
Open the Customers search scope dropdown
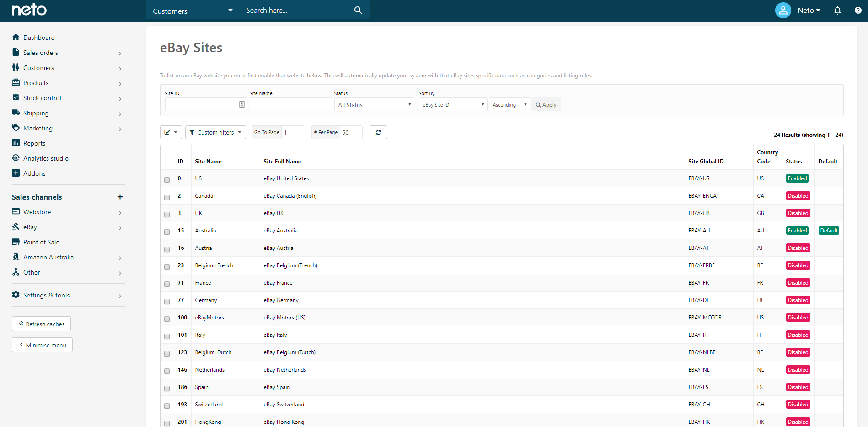tap(193, 11)
